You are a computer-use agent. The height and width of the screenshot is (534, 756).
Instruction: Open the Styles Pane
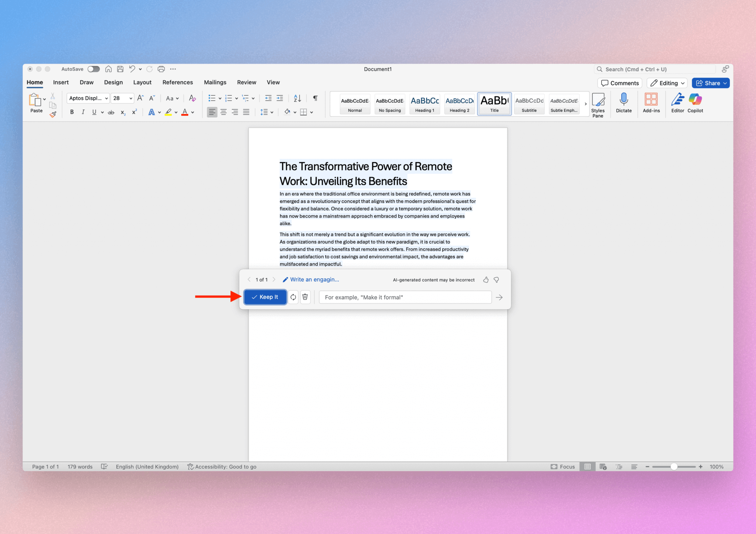(598, 105)
